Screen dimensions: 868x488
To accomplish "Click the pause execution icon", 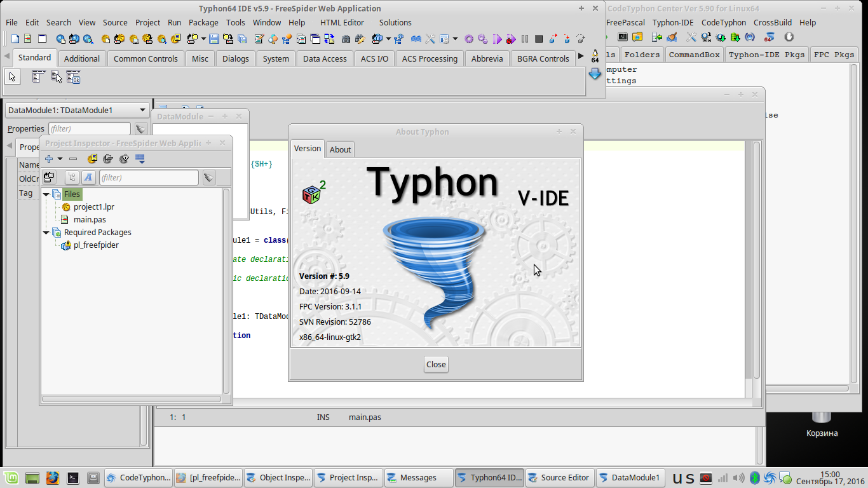I will click(525, 39).
